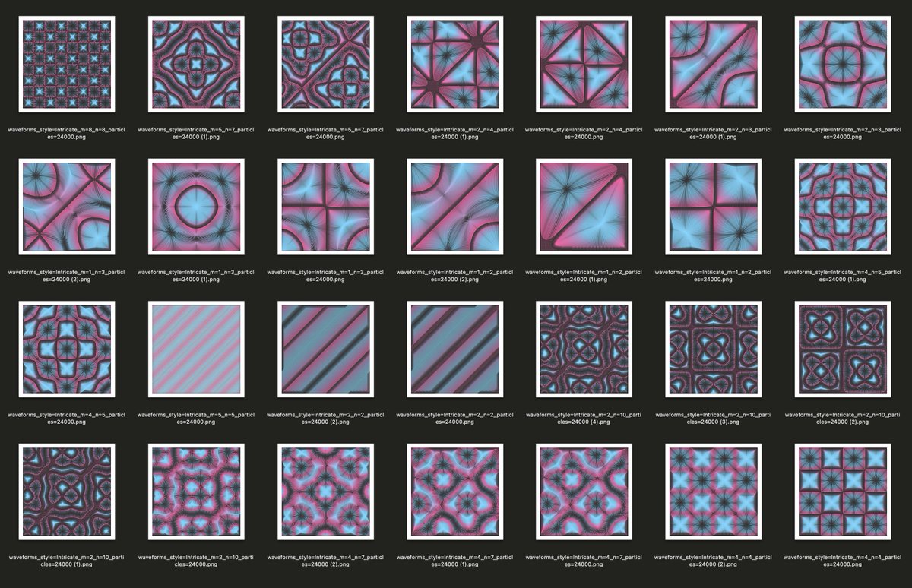Click file name 'waveforms_style=Intricate_m=4_n=7_particles=24000 (1).png'
Viewport: 912px width, 588px height.
[x=455, y=561]
